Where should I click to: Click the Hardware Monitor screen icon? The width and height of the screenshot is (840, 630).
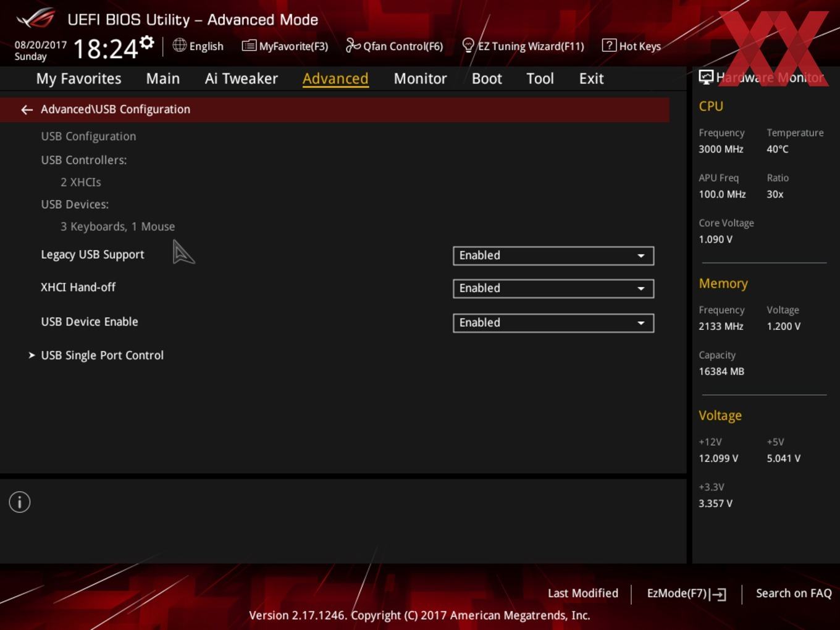pos(706,77)
